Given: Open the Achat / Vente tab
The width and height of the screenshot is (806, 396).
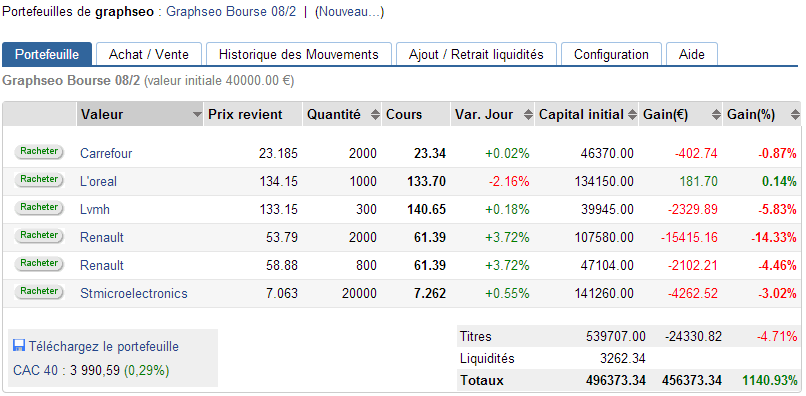Looking at the screenshot, I should tap(149, 54).
